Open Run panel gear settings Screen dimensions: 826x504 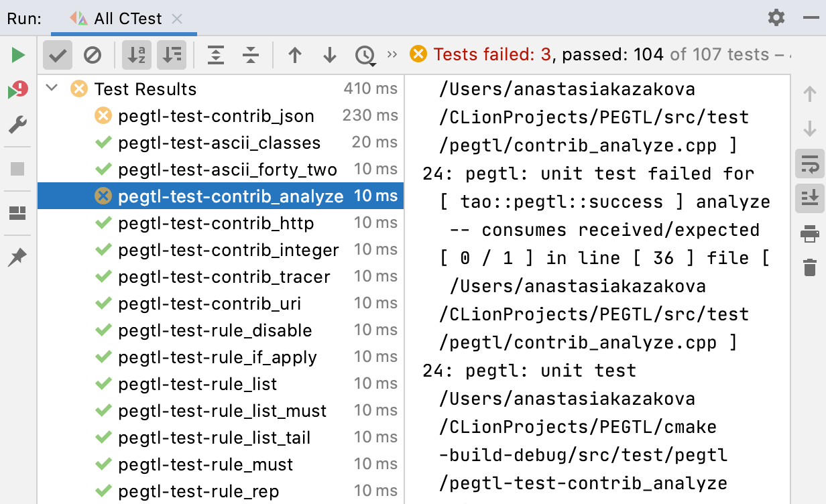pyautogui.click(x=776, y=17)
